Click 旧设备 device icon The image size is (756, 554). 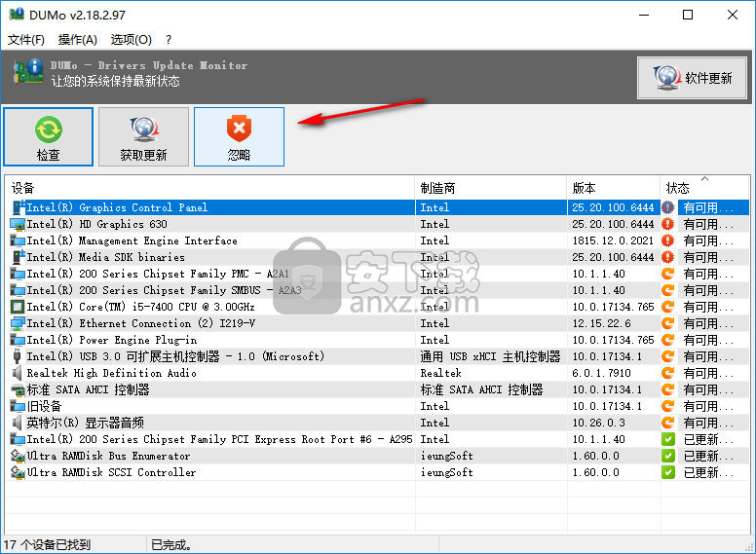click(18, 406)
